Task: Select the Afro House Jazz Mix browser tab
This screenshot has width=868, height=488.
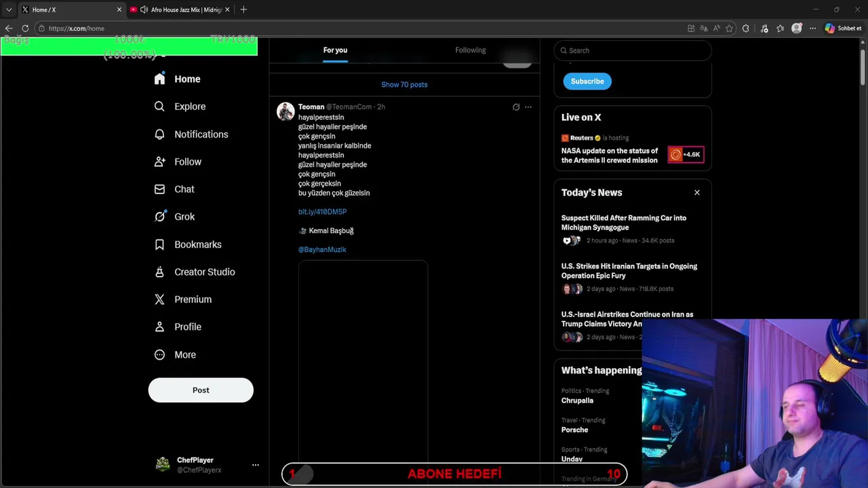Action: 180,9
